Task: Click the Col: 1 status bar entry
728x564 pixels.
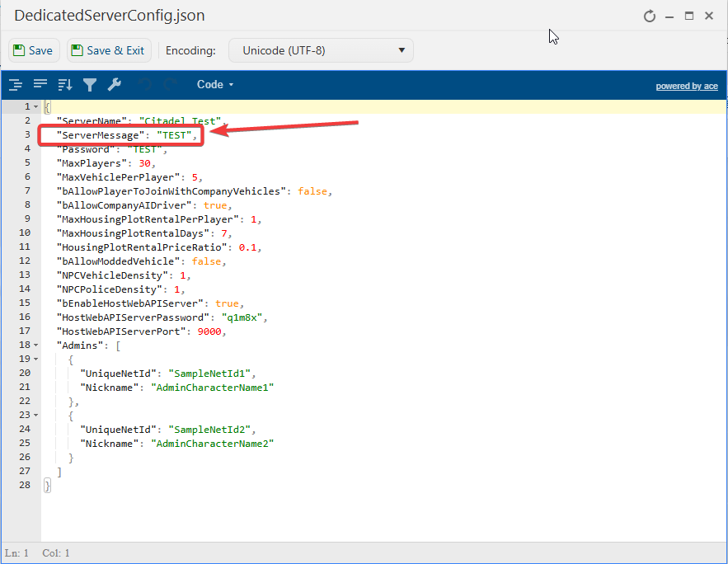Action: pos(56,552)
